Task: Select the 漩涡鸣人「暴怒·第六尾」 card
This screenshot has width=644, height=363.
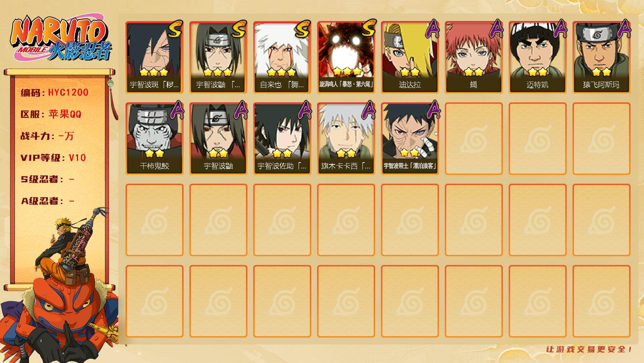Action: [346, 57]
